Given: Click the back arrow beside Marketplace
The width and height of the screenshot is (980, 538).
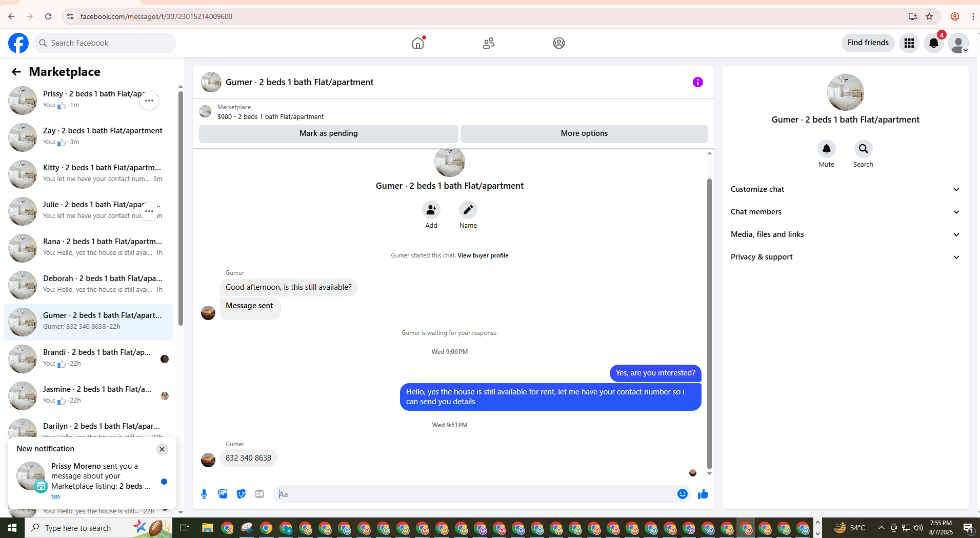Looking at the screenshot, I should (16, 72).
